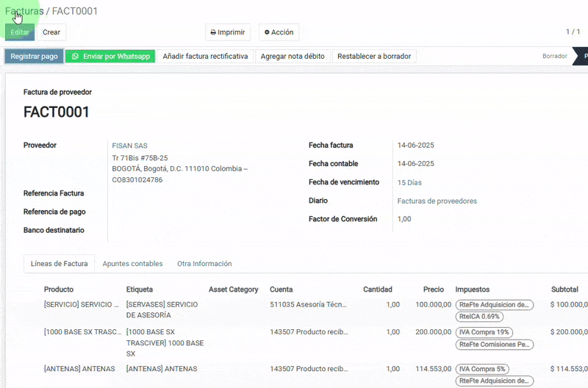This screenshot has height=388, width=588.
Task: Switch to Otra Información tab
Action: click(204, 264)
